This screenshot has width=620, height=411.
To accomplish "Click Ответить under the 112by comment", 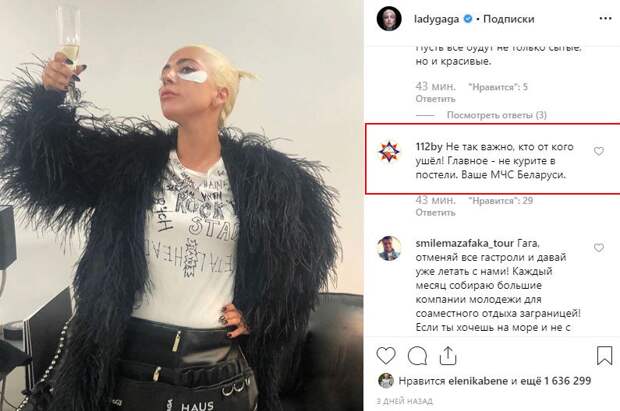I will tap(435, 213).
